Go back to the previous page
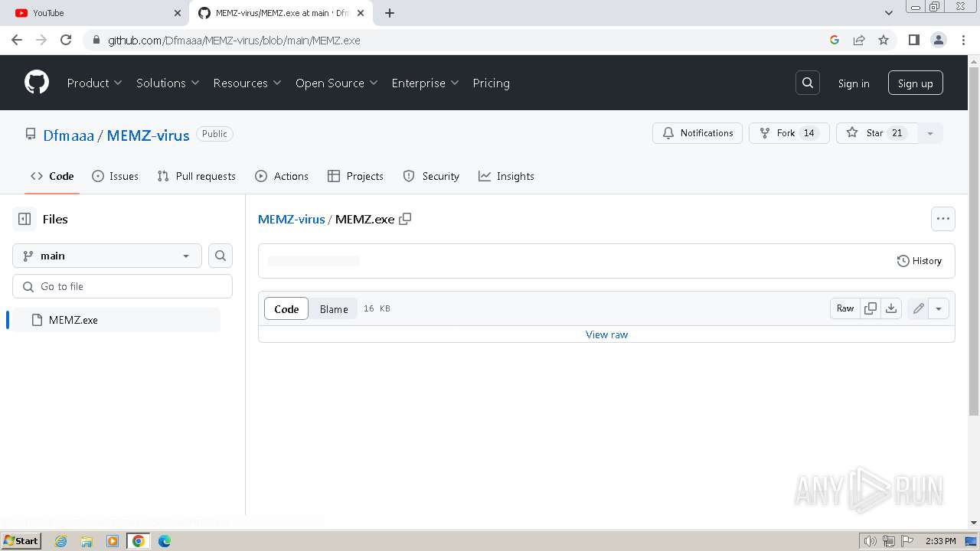 pos(17,40)
